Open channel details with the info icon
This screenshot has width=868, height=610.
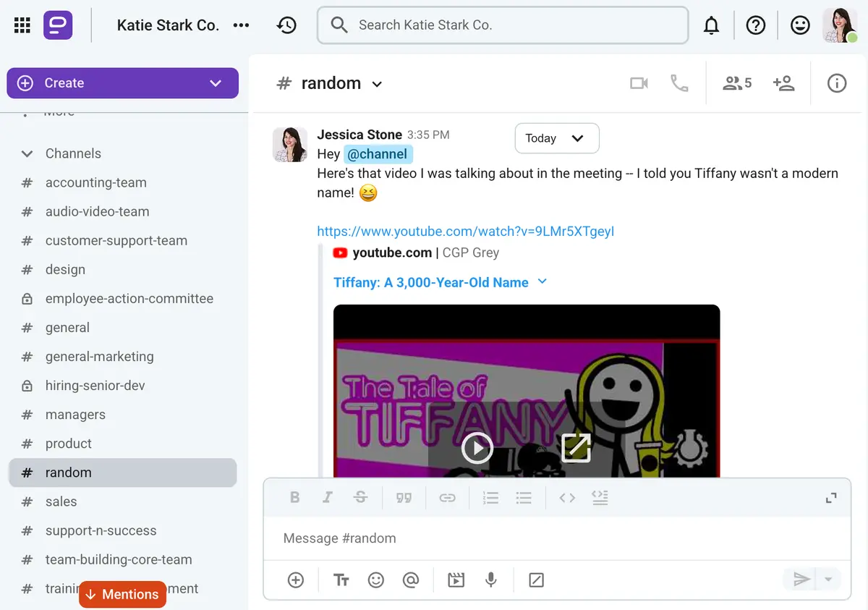pos(836,82)
